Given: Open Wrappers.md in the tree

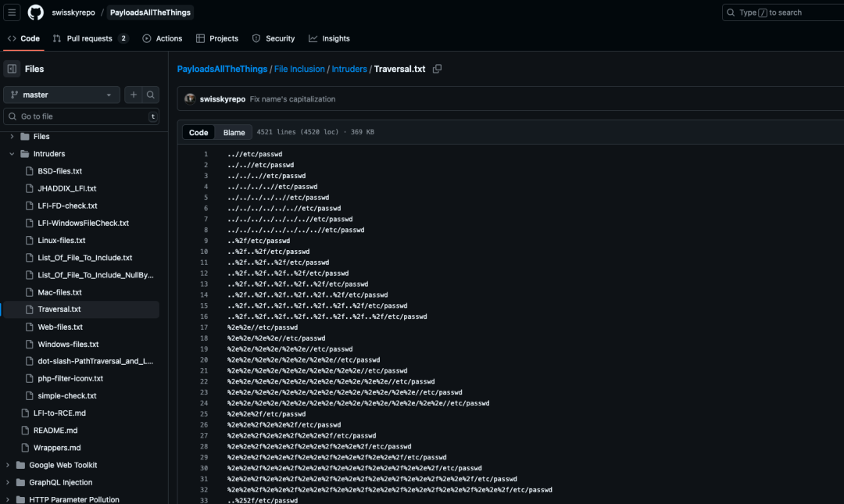Looking at the screenshot, I should click(x=57, y=448).
